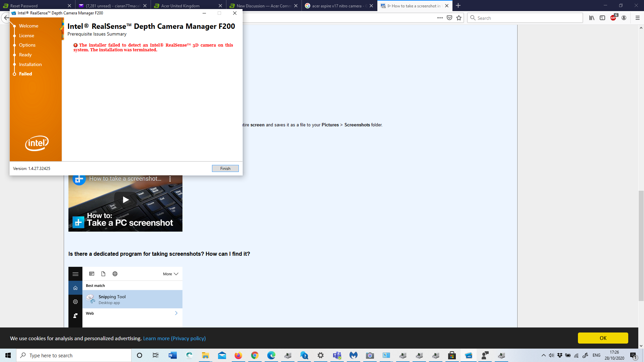Open Cortana circle icon on taskbar
The image size is (644, 362).
[x=140, y=355]
